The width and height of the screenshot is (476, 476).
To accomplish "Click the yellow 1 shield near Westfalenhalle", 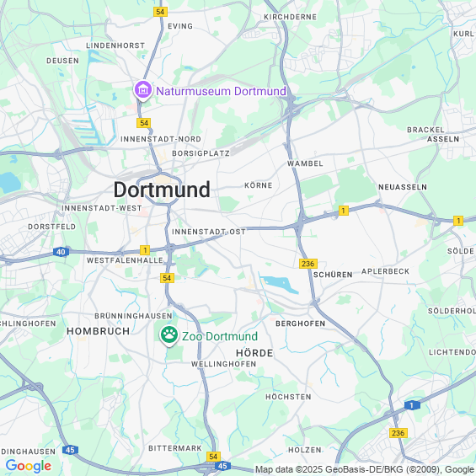I will (145, 250).
